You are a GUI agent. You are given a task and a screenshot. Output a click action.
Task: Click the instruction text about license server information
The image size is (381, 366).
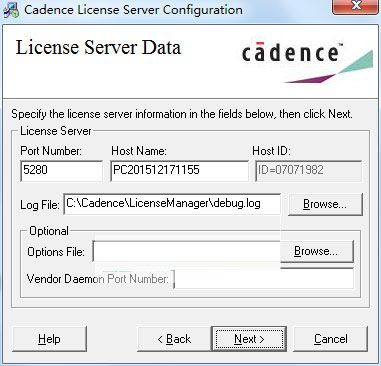[182, 114]
